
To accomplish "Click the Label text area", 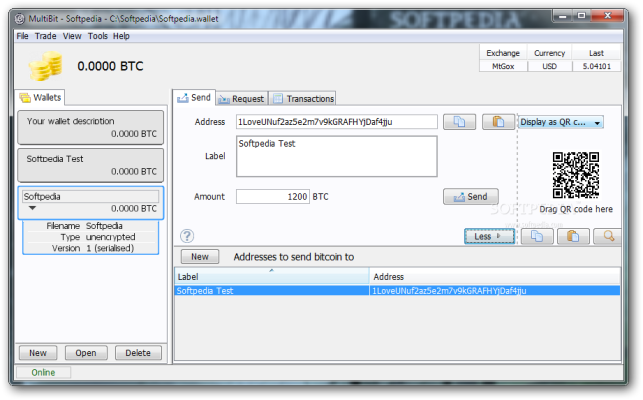I will 337,156.
